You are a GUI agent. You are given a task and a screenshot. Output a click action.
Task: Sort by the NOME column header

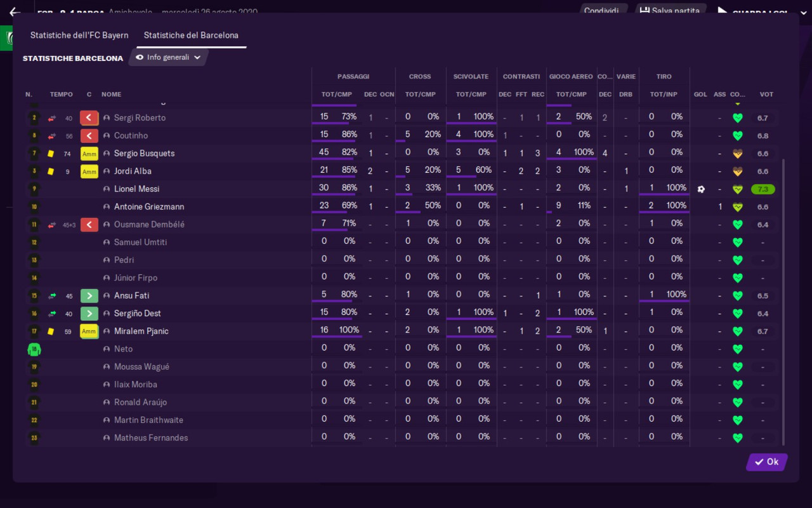111,95
